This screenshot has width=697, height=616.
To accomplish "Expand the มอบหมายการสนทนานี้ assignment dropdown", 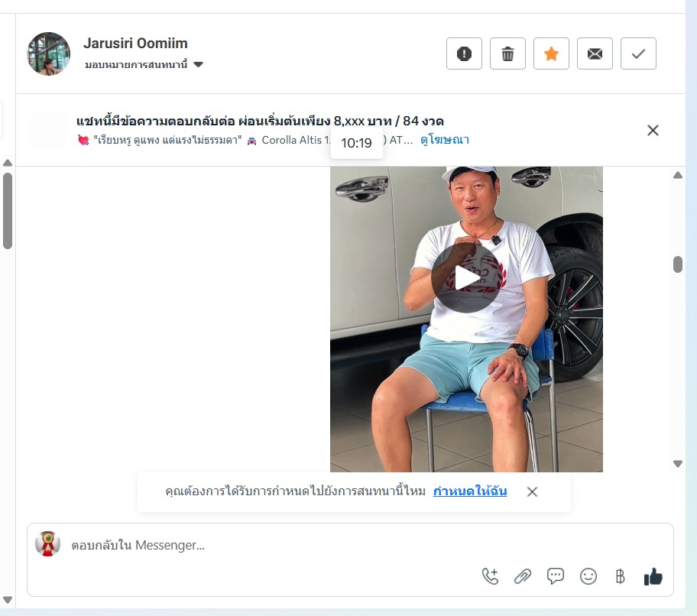I will (144, 64).
